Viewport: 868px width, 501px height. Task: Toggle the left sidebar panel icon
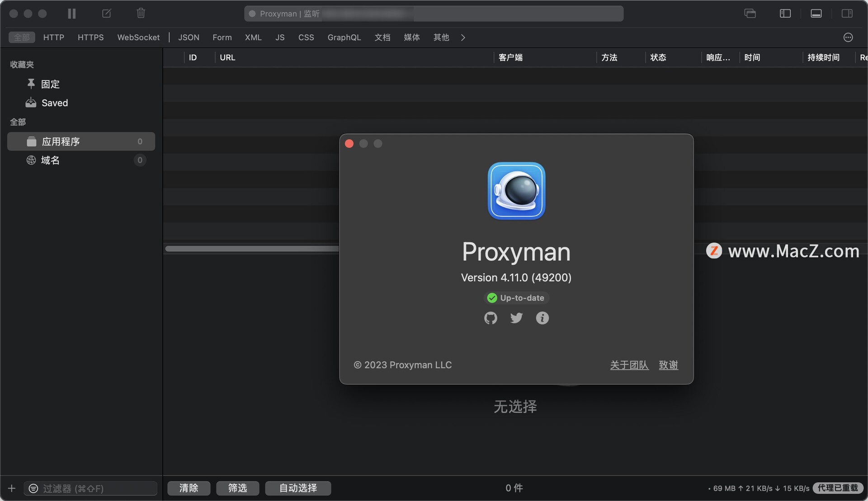[785, 14]
